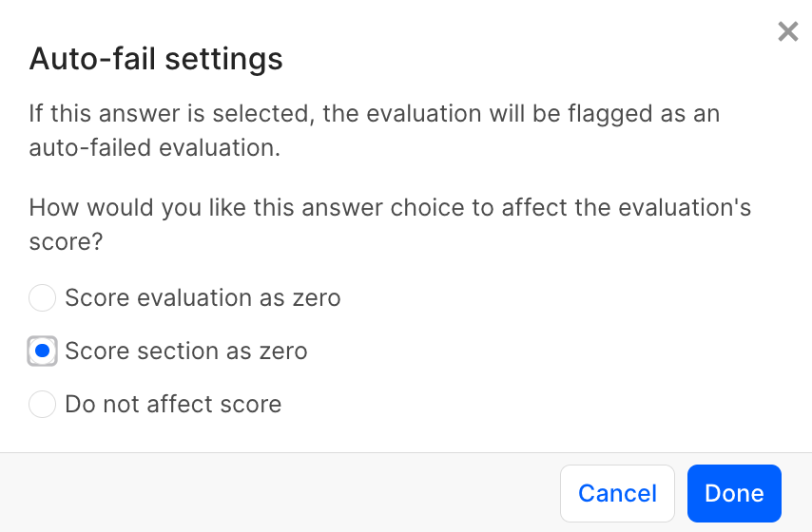The image size is (812, 532).
Task: Choose the Score section as zero radio button
Action: [x=42, y=351]
